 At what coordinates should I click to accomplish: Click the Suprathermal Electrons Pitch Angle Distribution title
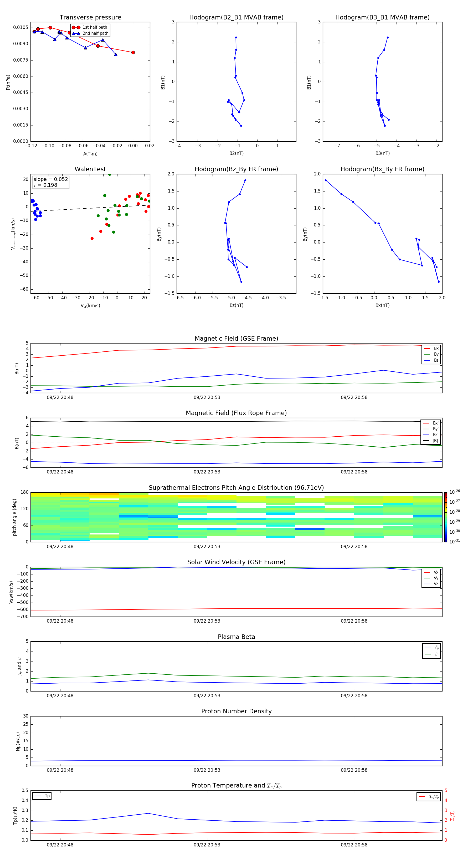point(236,488)
